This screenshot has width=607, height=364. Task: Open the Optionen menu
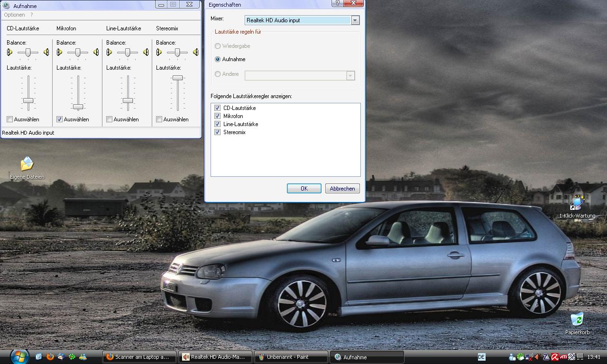tap(14, 15)
